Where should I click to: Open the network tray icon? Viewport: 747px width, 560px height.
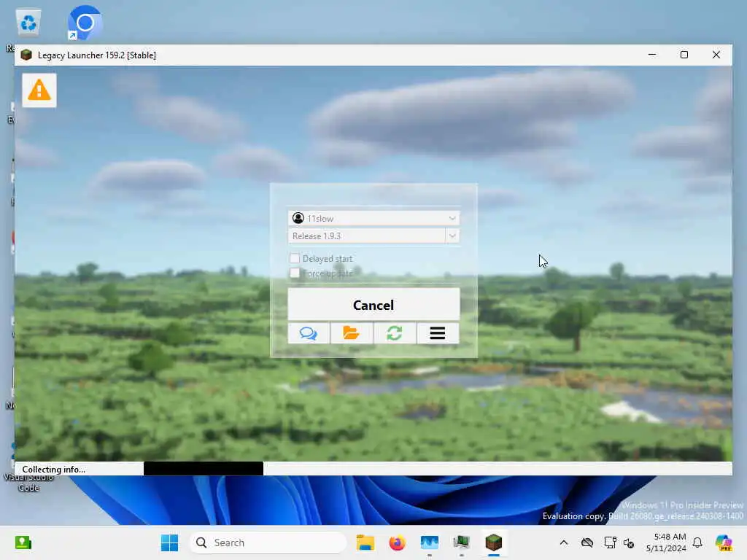click(610, 542)
